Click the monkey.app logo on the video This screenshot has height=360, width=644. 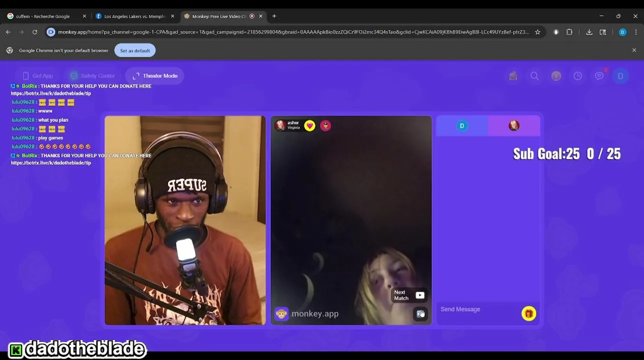tap(307, 313)
